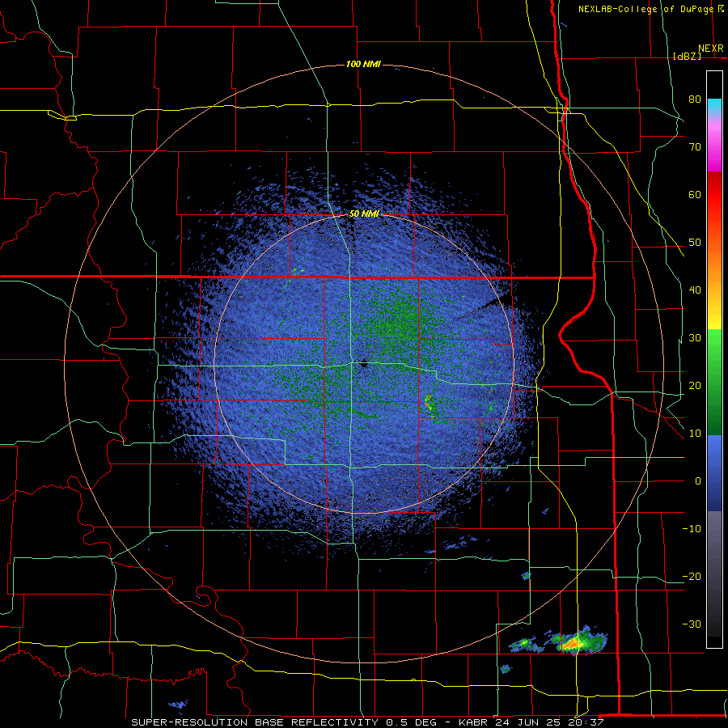Screen dimensions: 728x728
Task: Click the 60 dBZ scale value
Action: [x=695, y=194]
